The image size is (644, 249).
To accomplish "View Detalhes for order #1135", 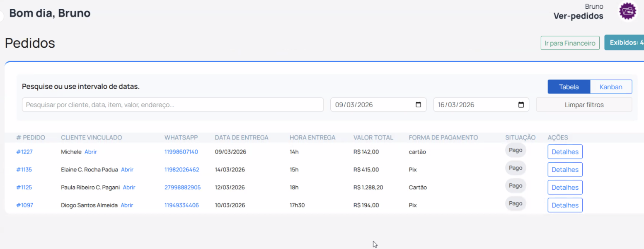I will click(x=565, y=170).
